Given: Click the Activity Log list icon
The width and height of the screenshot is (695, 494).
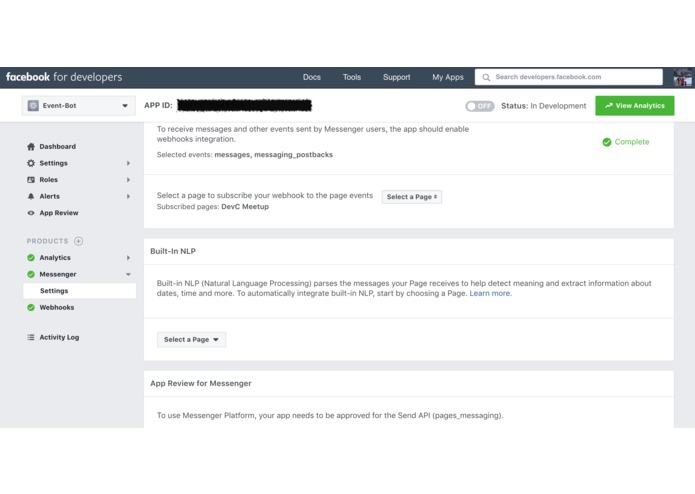Looking at the screenshot, I should pos(31,337).
